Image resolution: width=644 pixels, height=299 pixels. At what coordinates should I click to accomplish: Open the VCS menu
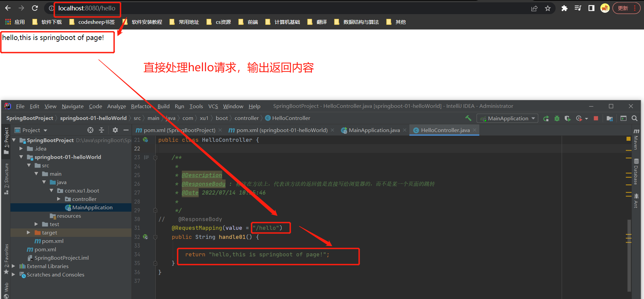click(213, 106)
